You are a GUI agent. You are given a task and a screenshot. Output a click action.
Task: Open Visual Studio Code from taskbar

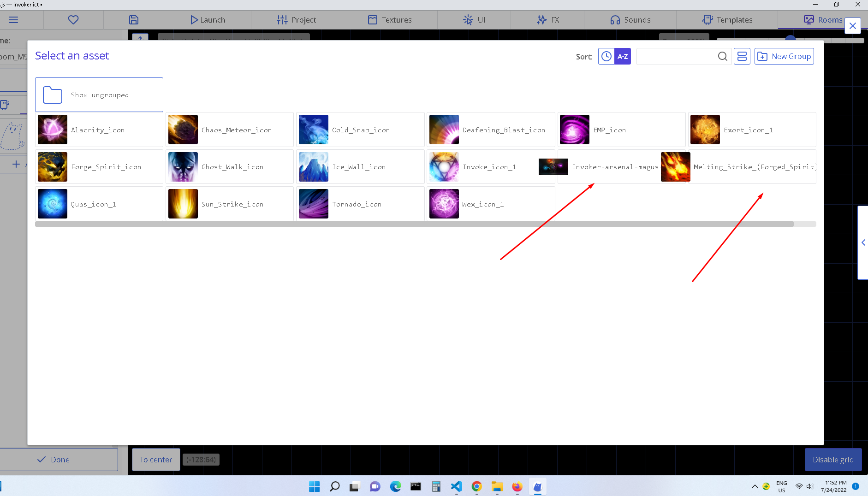(x=456, y=486)
